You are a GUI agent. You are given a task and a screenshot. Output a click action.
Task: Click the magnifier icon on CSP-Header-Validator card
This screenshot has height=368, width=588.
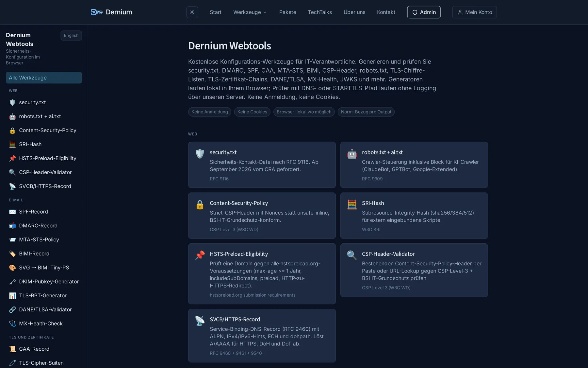point(352,255)
